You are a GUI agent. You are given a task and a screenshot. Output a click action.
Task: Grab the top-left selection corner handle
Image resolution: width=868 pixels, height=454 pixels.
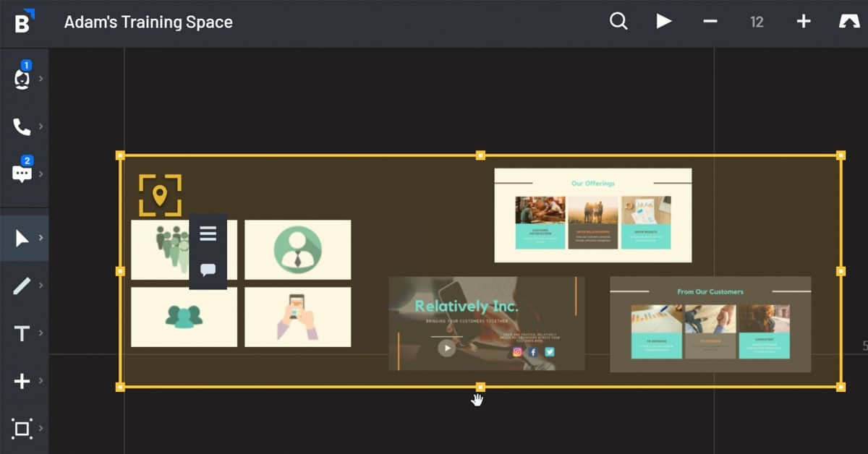120,155
